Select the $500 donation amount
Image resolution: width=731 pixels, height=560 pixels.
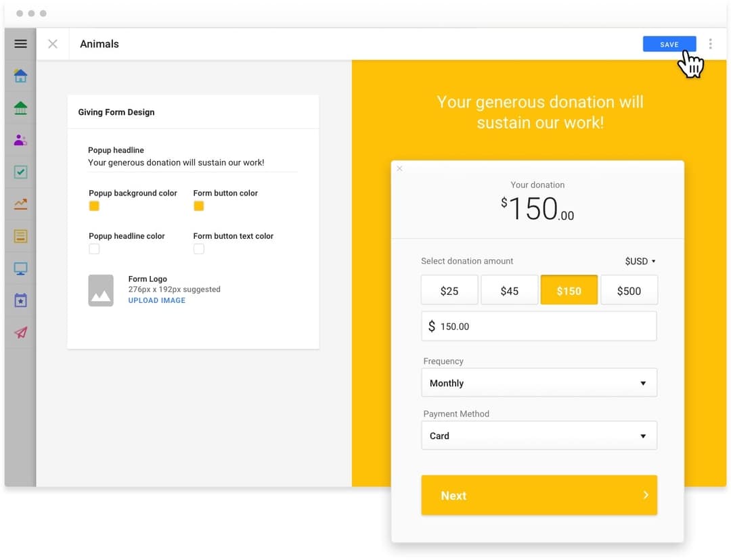[629, 290]
